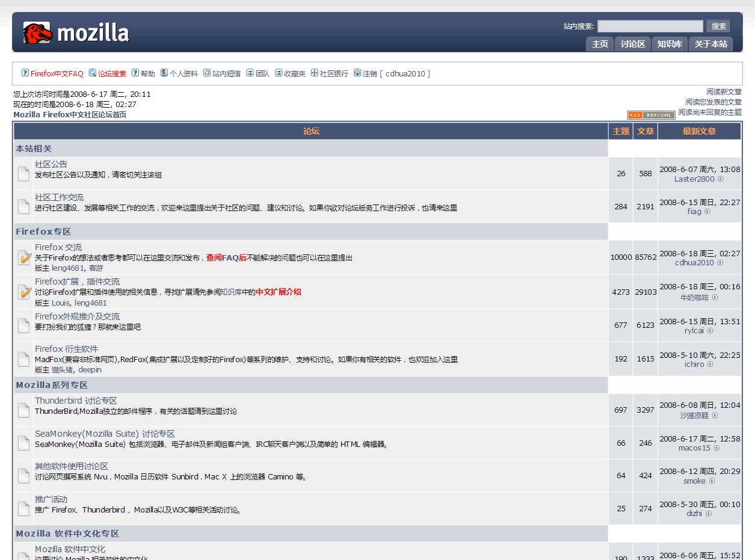Click post count 85762 cell
The image size is (755, 560).
[646, 257]
